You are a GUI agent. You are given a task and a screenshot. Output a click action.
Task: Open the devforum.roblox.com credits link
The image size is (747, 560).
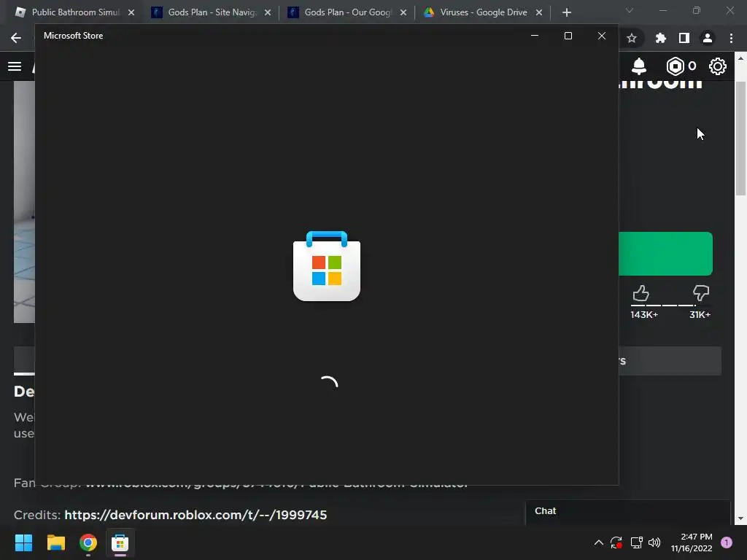[196, 515]
